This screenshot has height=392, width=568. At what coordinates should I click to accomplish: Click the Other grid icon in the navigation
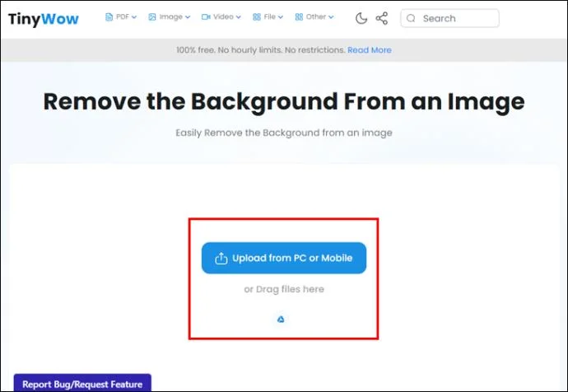point(299,17)
